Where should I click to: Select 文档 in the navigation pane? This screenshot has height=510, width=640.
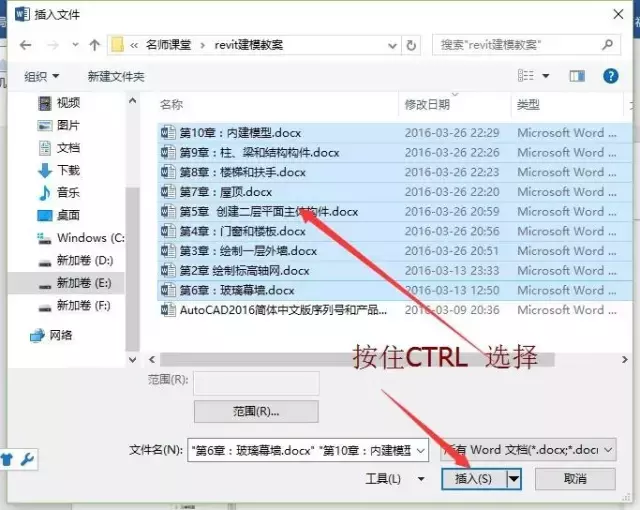(58, 148)
